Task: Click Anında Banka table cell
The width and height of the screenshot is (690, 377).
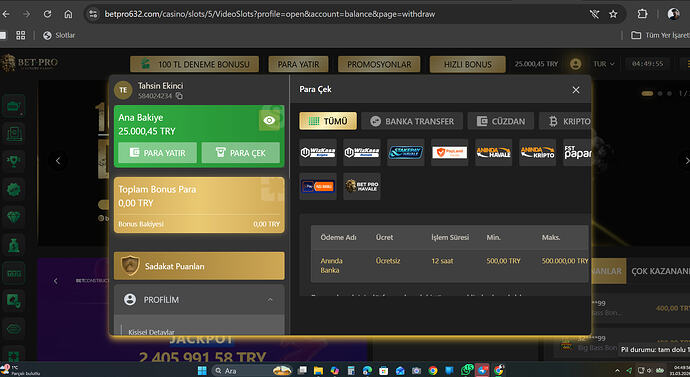Action: tap(332, 265)
